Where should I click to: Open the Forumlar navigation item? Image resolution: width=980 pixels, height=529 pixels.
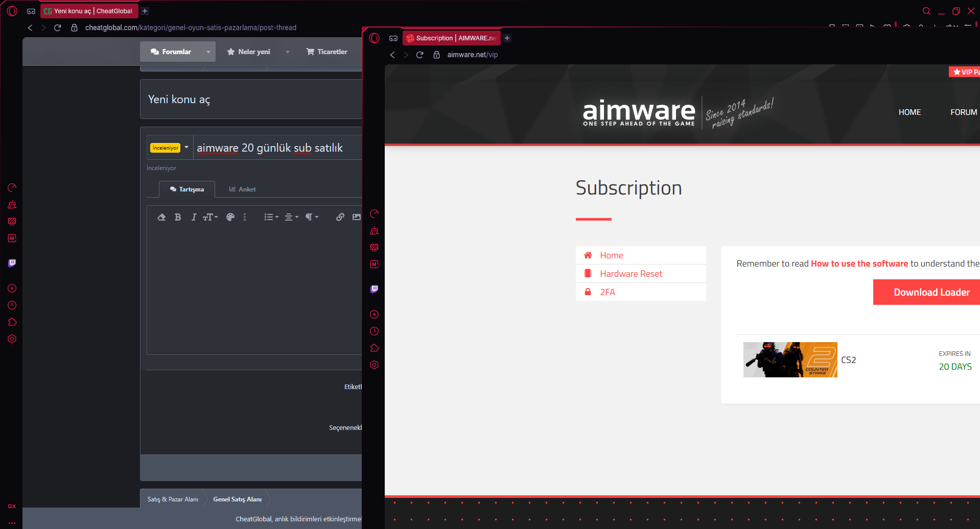click(x=171, y=52)
